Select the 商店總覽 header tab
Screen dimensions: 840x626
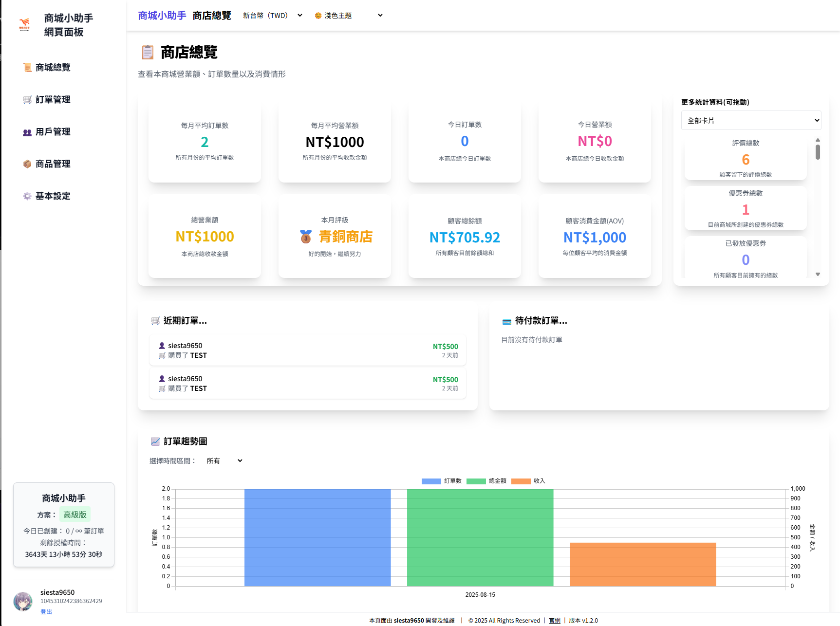point(211,15)
